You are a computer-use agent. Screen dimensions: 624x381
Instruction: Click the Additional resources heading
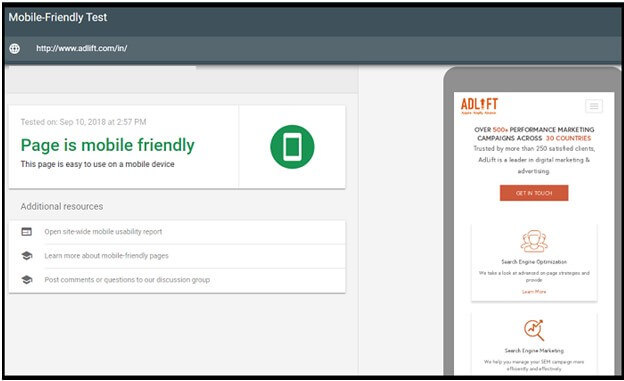click(62, 207)
